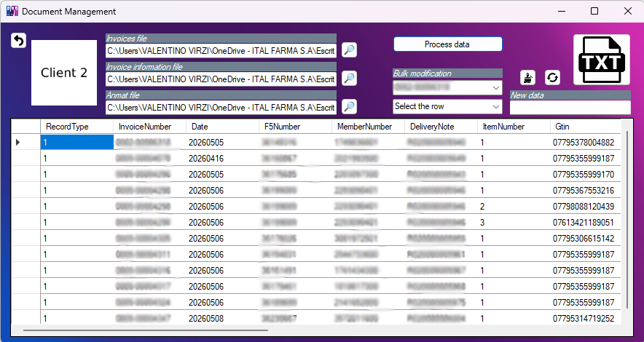Screen dimensions: 644x342
Task: Select the Gtin cell 07798088120439
Action: (x=585, y=206)
